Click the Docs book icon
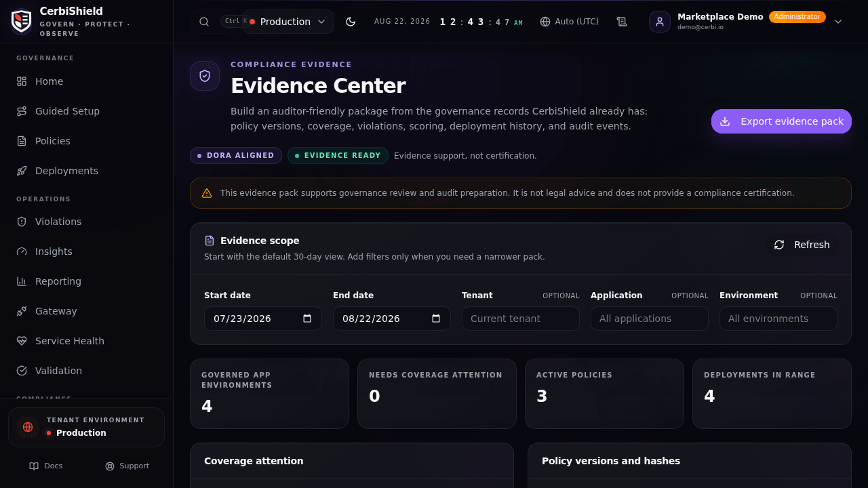Screen dimensions: 868x488 pos(34,466)
